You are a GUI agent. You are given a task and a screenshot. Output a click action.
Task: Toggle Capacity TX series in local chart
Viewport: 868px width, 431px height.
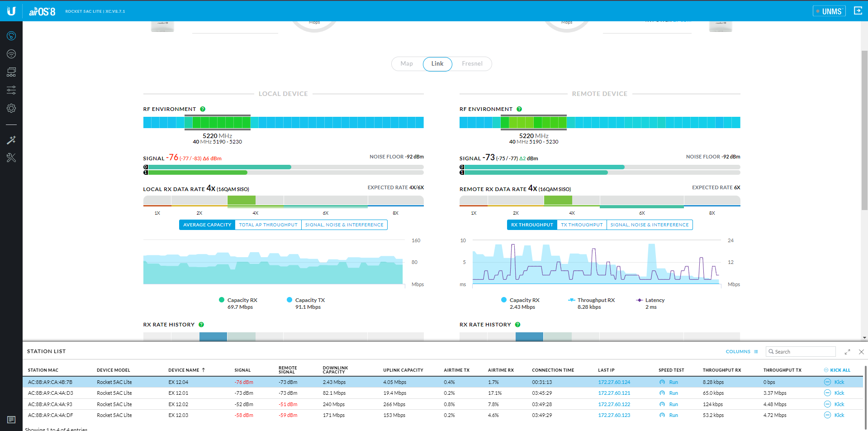click(x=306, y=303)
